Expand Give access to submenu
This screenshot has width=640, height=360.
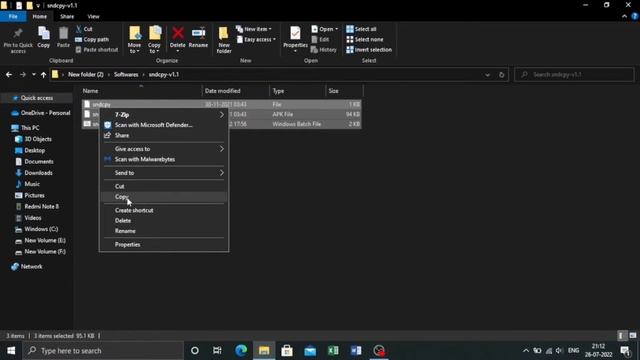coord(164,149)
